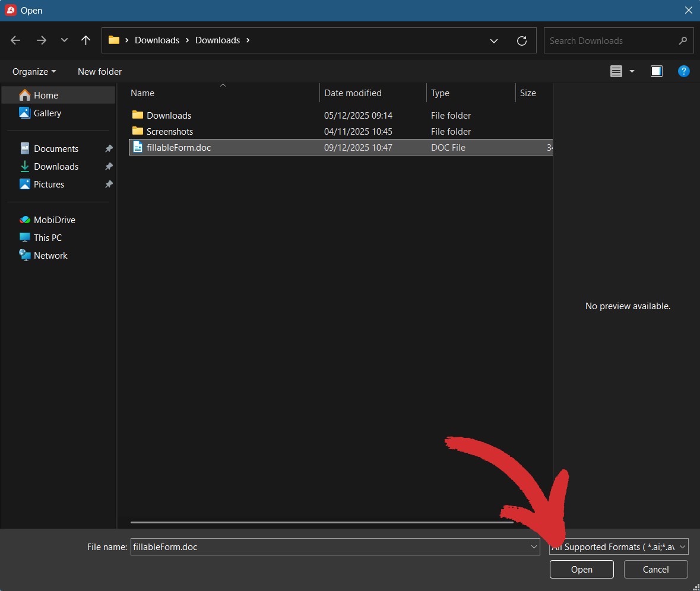Open the Help question mark icon

point(683,71)
